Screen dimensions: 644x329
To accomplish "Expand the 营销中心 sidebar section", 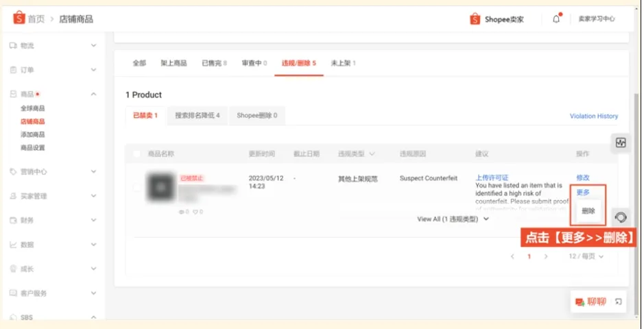I will 94,171.
